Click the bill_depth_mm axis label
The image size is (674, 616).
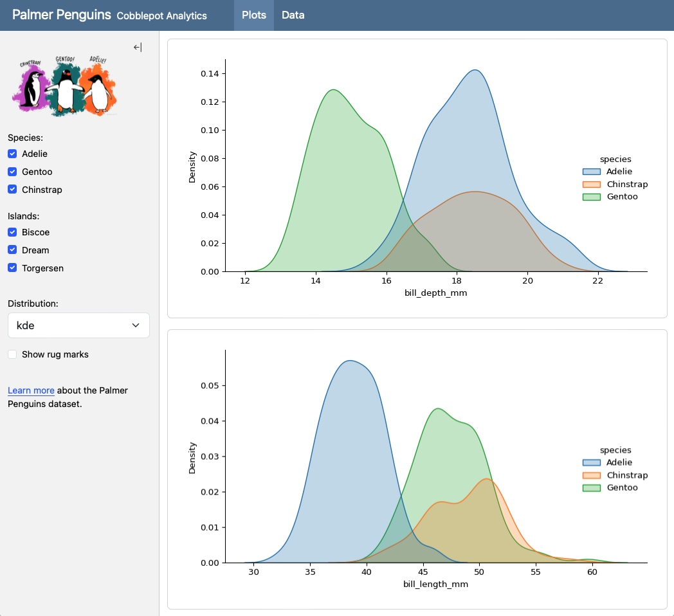tap(435, 293)
